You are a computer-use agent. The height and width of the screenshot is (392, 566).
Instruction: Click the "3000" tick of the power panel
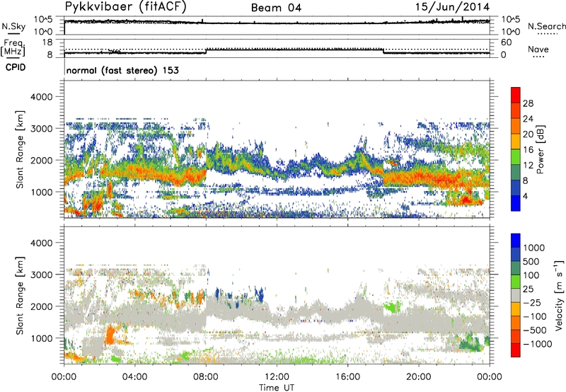pyautogui.click(x=41, y=129)
